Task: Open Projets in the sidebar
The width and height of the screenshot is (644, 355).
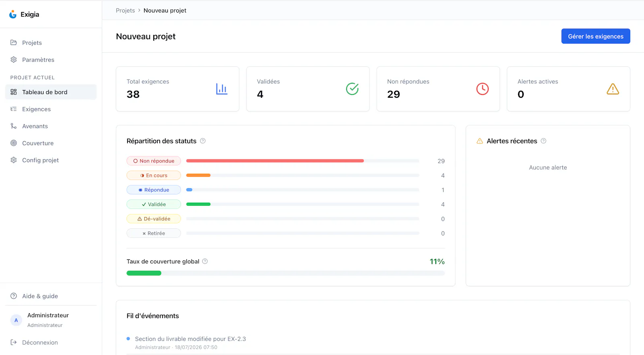Action: coord(51,43)
